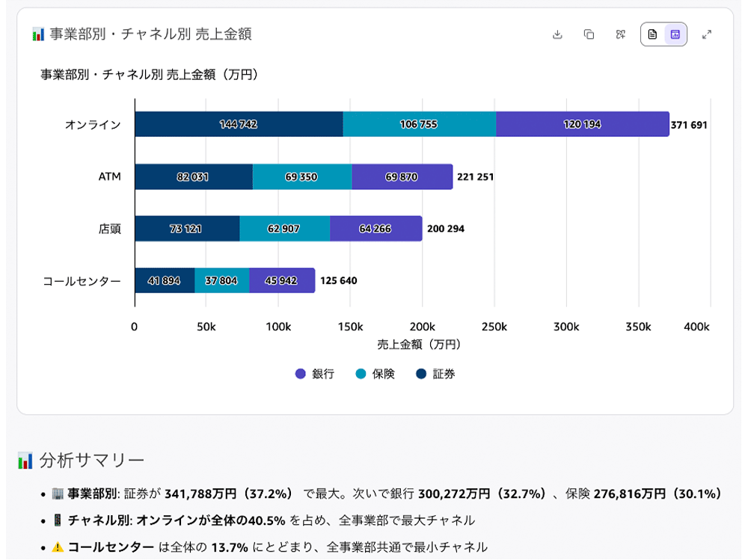This screenshot has width=748, height=560.
Task: Toggle the 保険 legend color dot
Action: point(361,374)
